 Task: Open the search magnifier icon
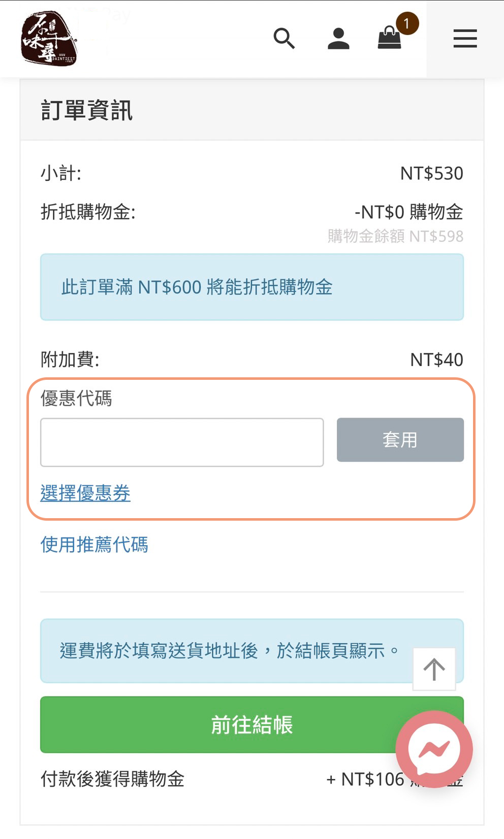pyautogui.click(x=284, y=39)
